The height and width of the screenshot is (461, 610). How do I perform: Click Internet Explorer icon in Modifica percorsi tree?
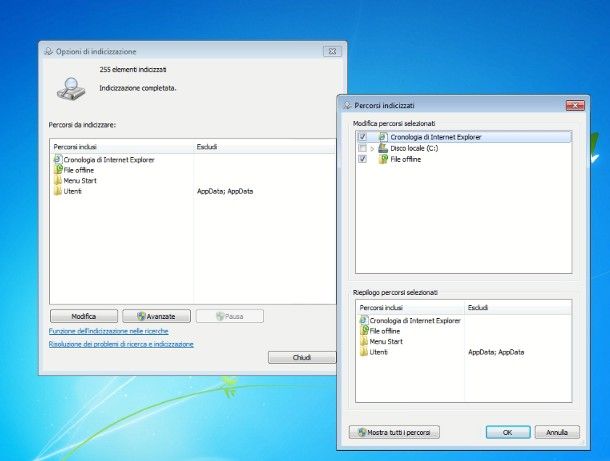click(383, 137)
